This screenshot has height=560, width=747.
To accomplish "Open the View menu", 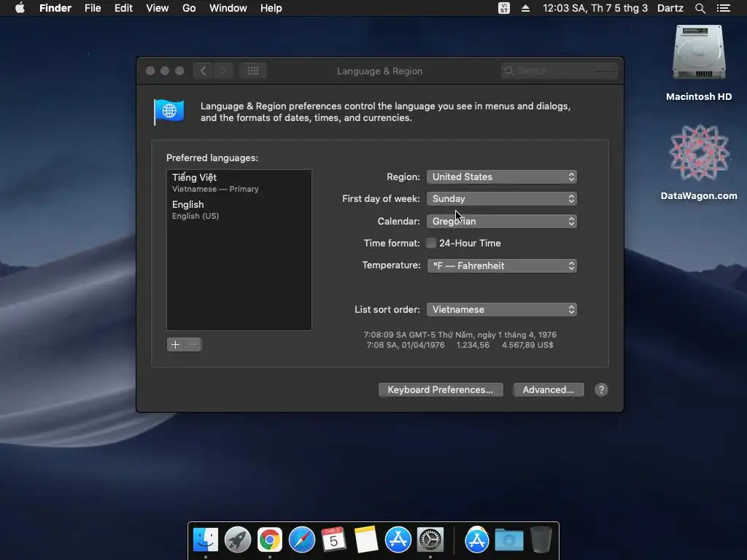I will coord(158,8).
